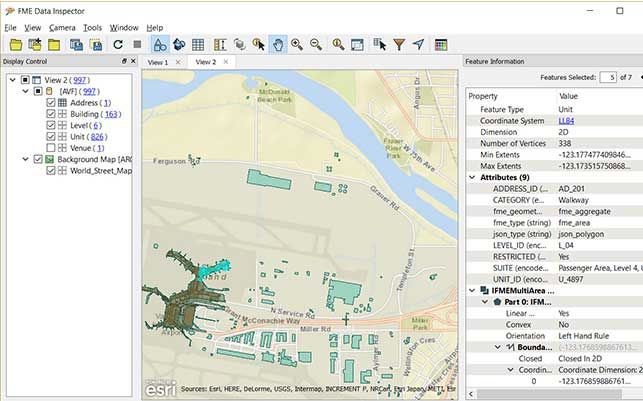Open the View menu

pyautogui.click(x=32, y=28)
